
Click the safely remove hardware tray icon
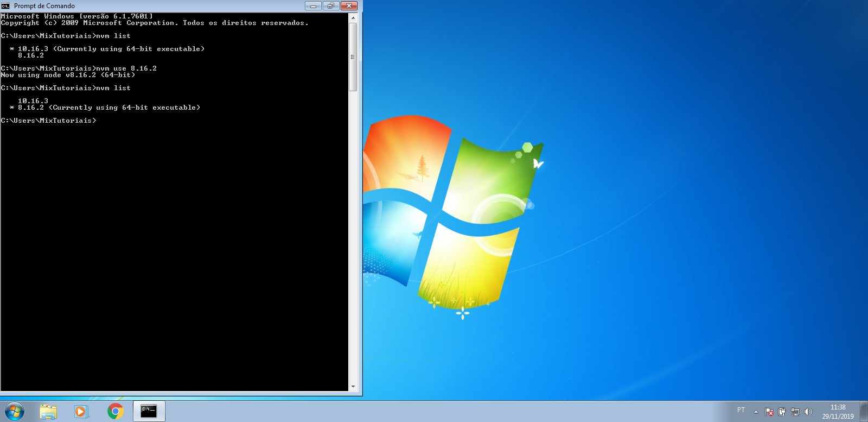(782, 412)
